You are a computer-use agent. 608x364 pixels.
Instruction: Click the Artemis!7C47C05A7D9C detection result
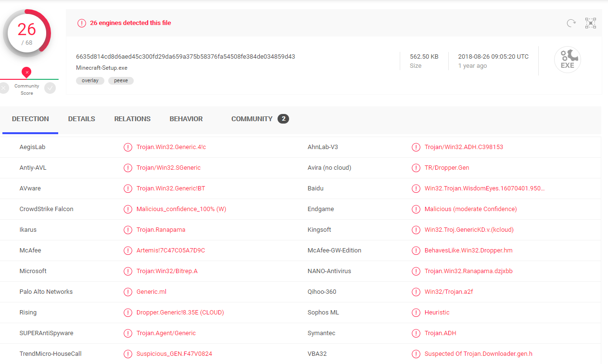click(x=170, y=251)
